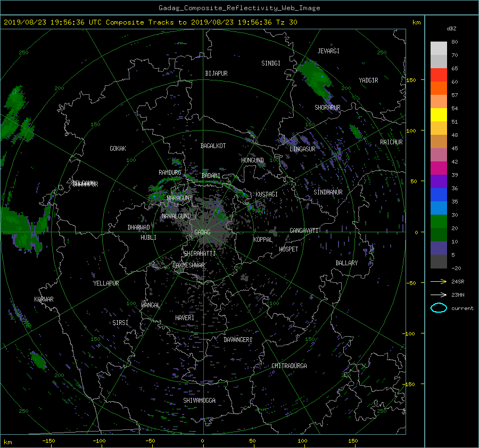Click the BALLARY city label
Screen dimensions: 479x448
[346, 263]
